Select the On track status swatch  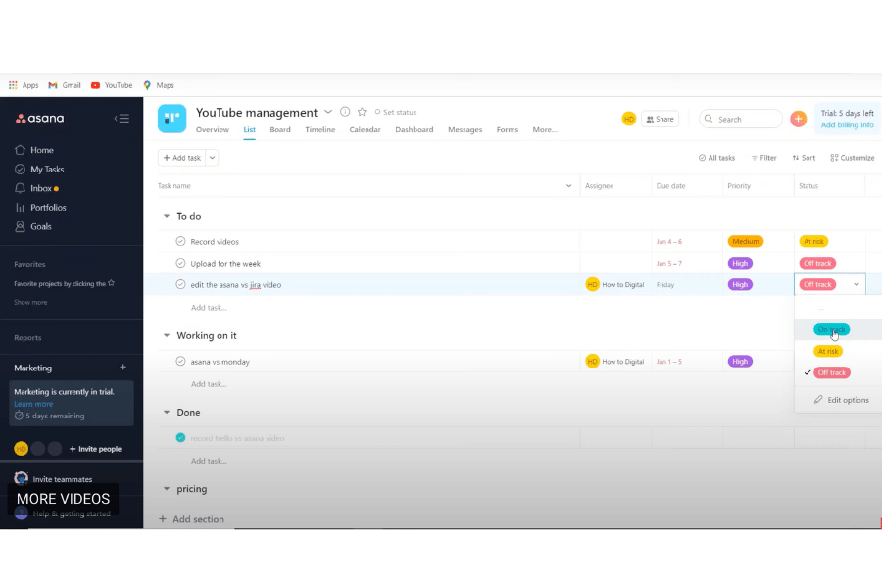[830, 329]
